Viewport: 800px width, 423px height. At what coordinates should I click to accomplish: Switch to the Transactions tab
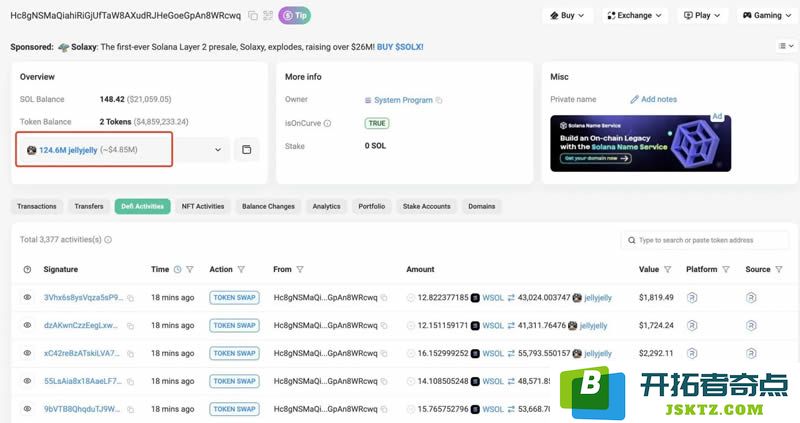pyautogui.click(x=37, y=207)
